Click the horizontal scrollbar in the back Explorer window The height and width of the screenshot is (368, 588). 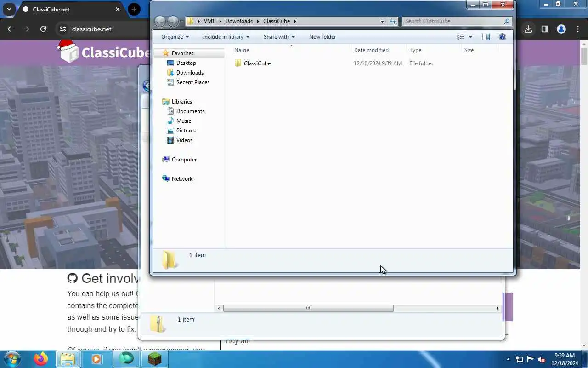[308, 308]
